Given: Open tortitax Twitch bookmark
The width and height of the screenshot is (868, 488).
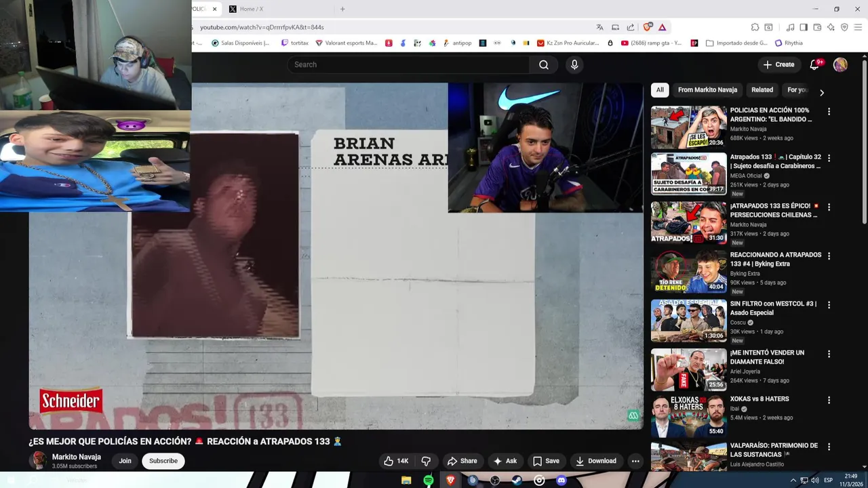Looking at the screenshot, I should click(x=295, y=43).
